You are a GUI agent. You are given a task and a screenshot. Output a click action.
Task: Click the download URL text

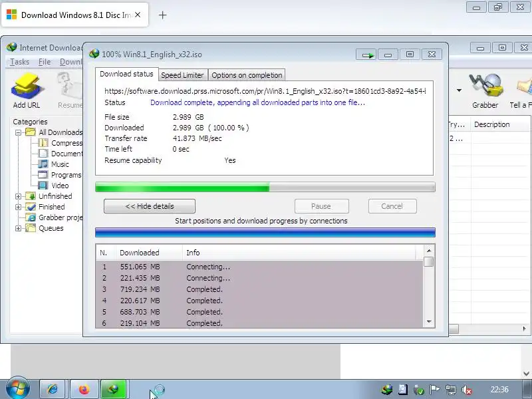click(x=265, y=91)
